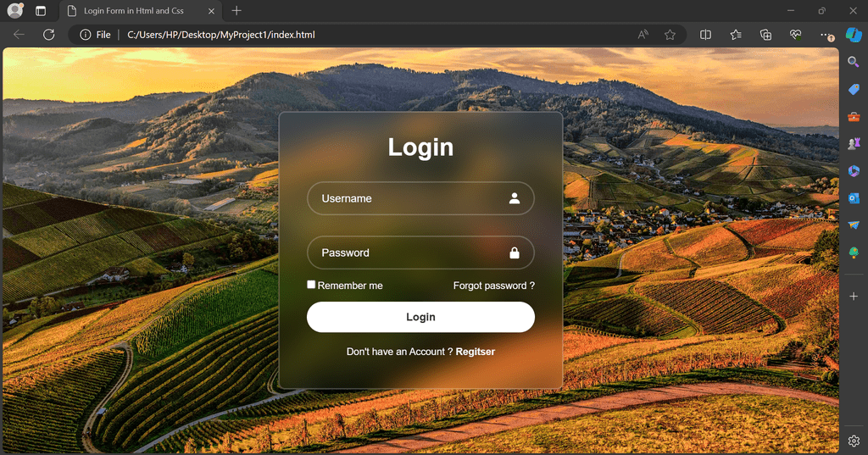Close the Login Form tab
Image resolution: width=868 pixels, height=455 pixels.
pos(211,10)
